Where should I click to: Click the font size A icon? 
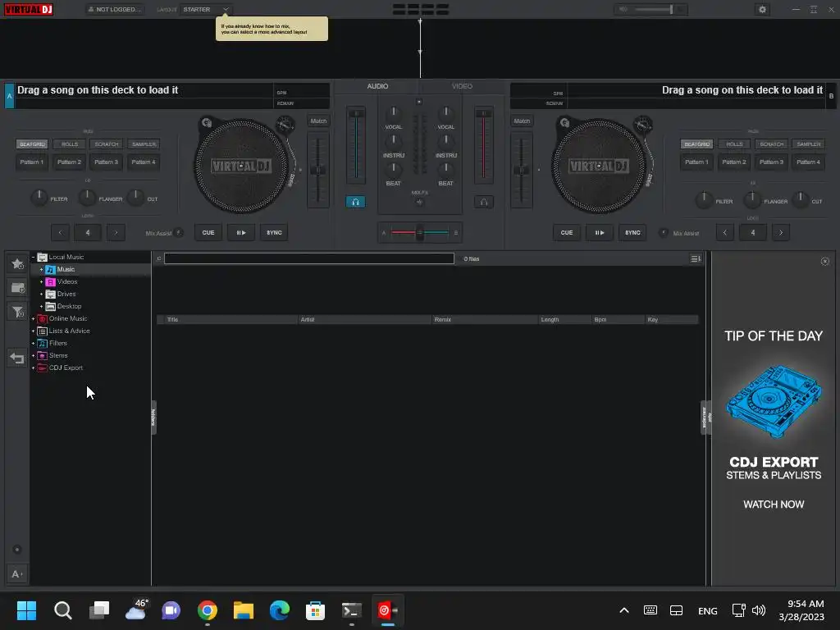[x=16, y=573]
